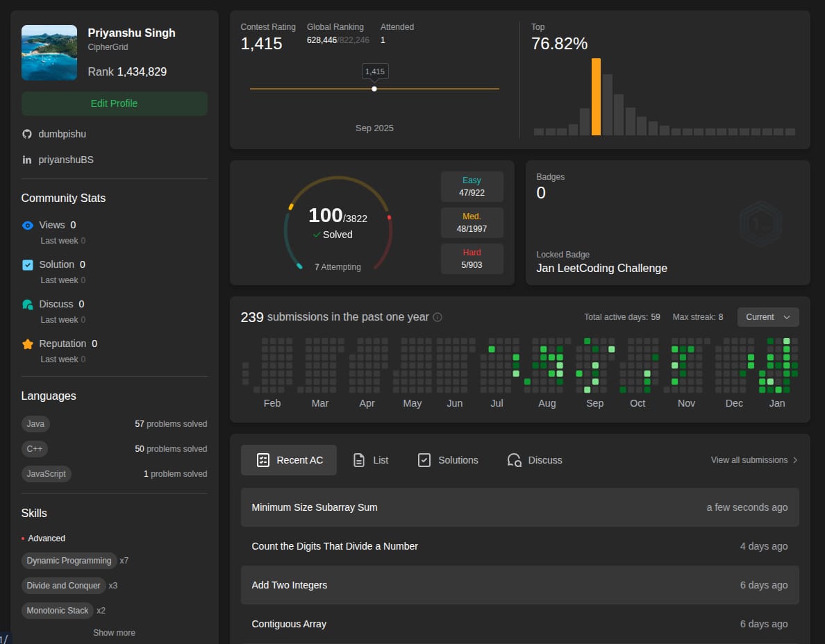This screenshot has height=644, width=825.
Task: Select the Hard 5/903 difficulty box
Action: pyautogui.click(x=472, y=259)
